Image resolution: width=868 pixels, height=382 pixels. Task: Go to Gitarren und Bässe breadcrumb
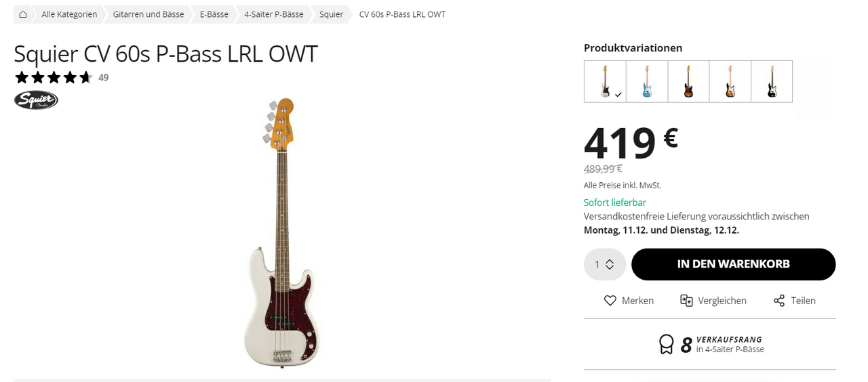[x=149, y=14]
